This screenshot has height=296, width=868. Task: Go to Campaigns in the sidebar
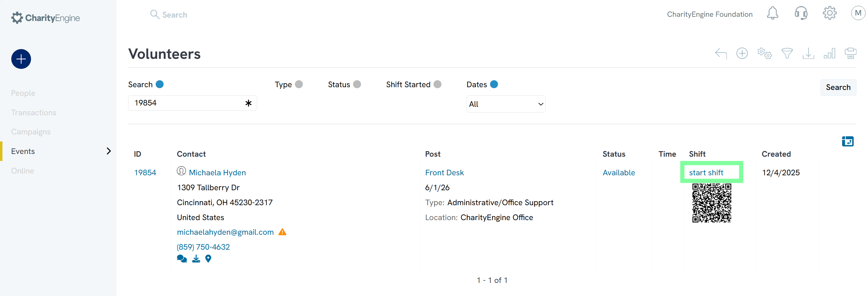coord(31,132)
